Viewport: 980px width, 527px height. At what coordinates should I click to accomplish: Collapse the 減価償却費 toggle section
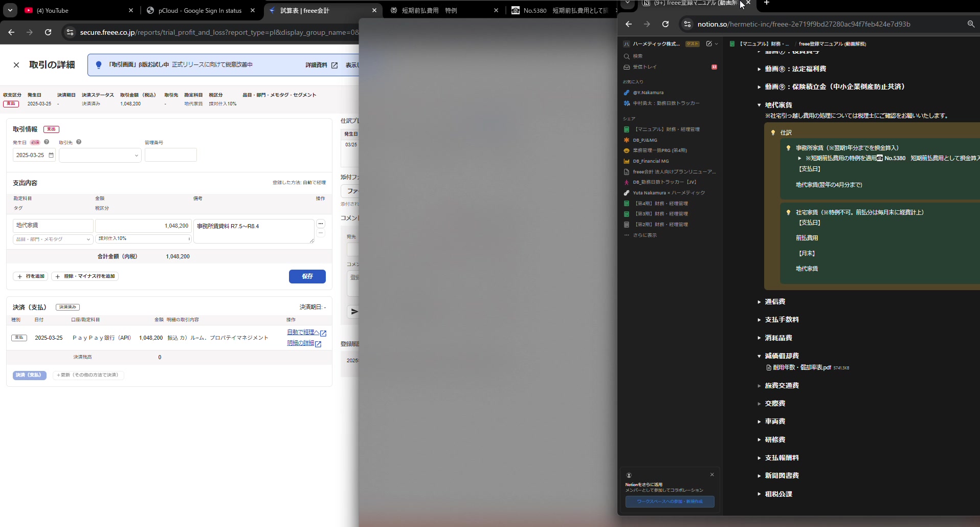click(759, 356)
